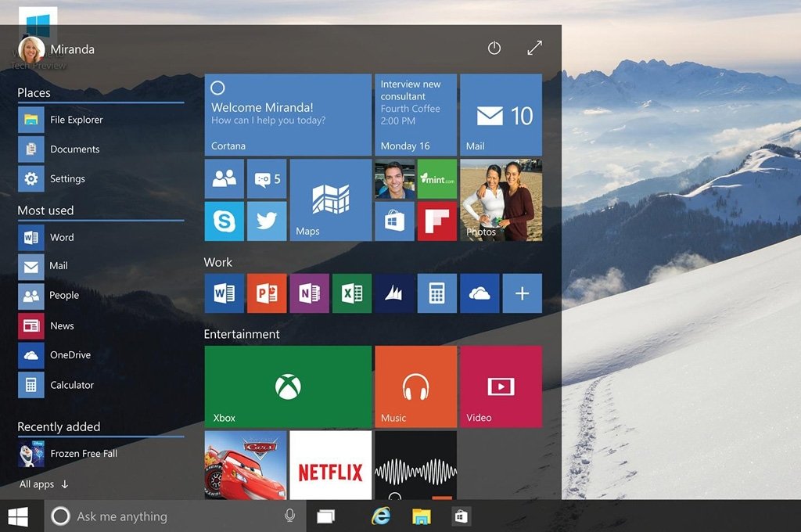Select Settings in the Places list
Image resolution: width=801 pixels, height=532 pixels.
[66, 178]
